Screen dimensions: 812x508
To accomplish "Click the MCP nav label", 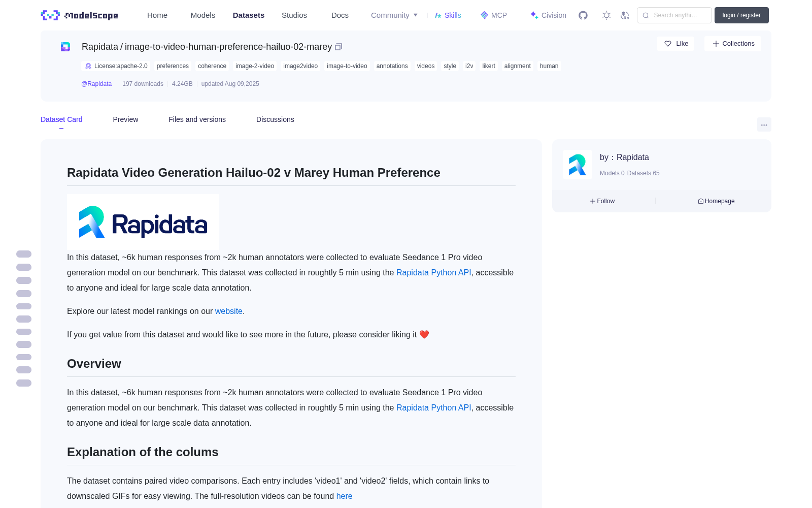I will (499, 15).
